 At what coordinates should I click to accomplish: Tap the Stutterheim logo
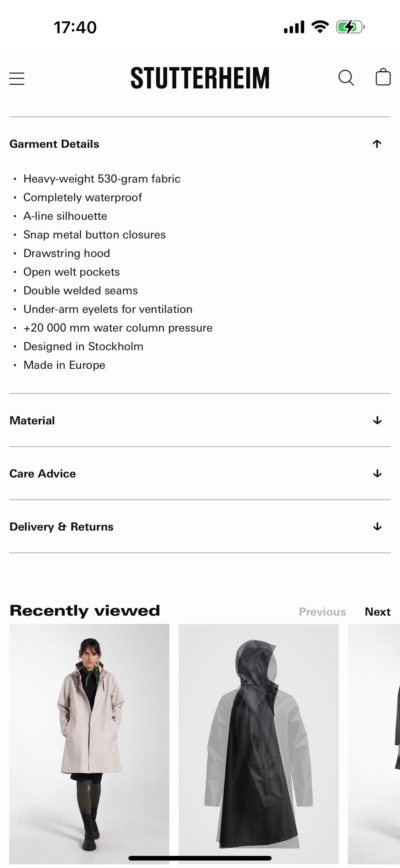click(200, 78)
